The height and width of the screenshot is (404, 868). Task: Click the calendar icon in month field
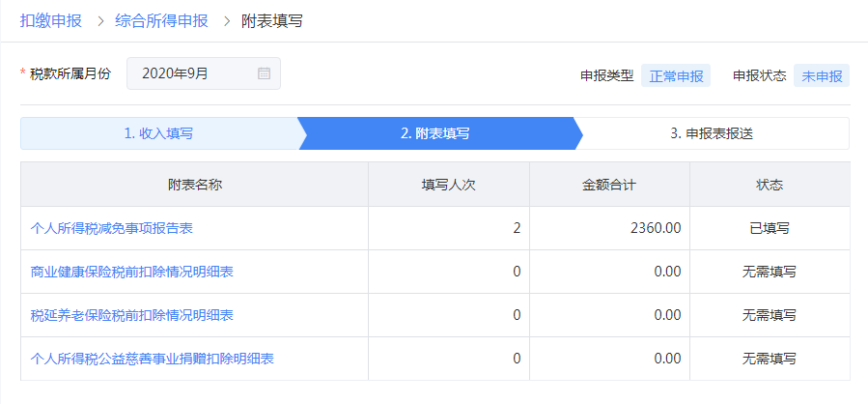264,73
